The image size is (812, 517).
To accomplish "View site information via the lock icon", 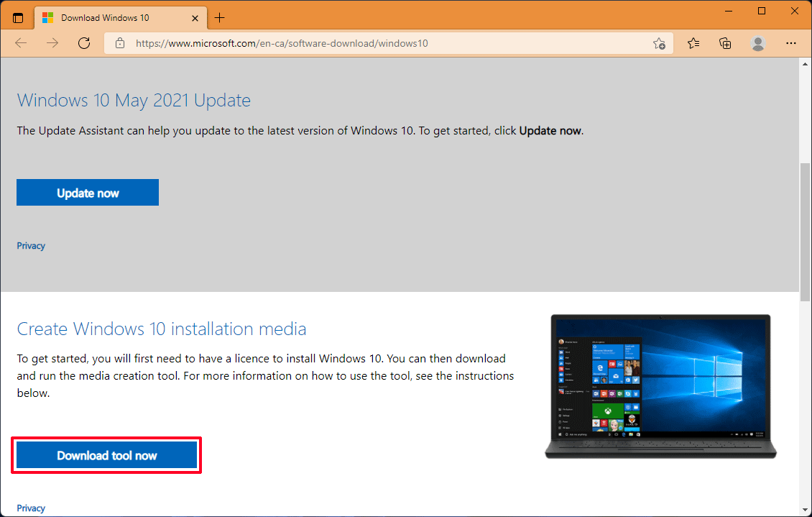I will 119,43.
